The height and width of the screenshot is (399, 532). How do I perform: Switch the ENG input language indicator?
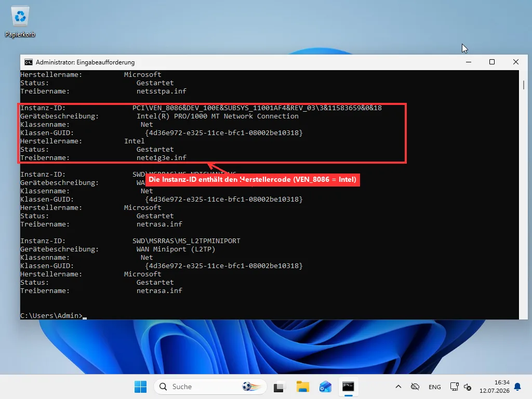[435, 387]
